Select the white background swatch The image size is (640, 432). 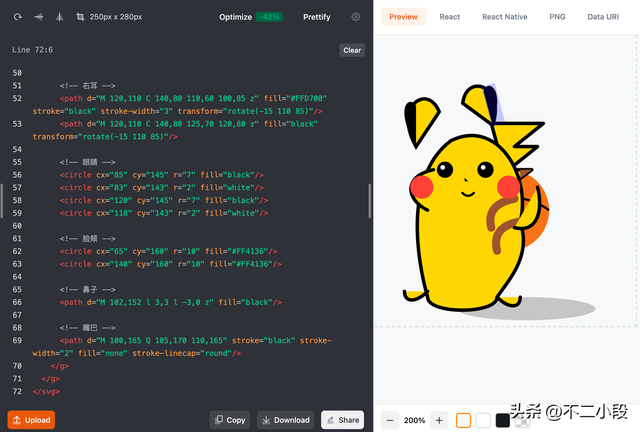click(483, 420)
